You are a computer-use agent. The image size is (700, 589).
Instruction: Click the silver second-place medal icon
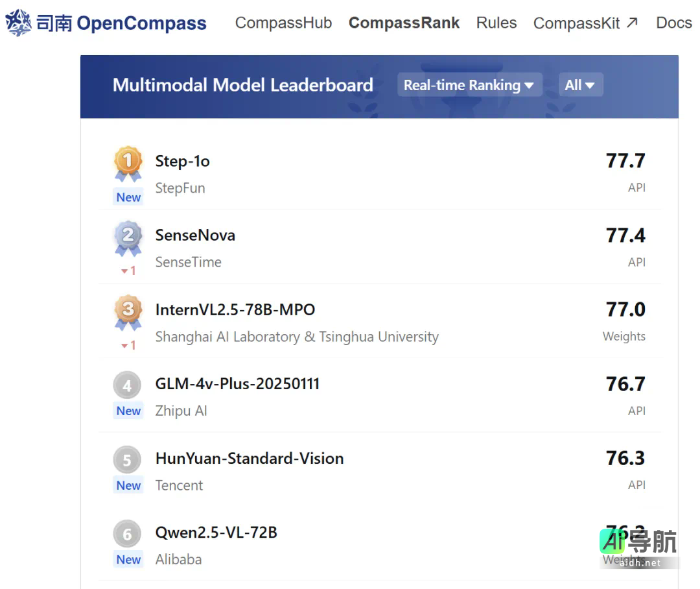click(x=128, y=237)
